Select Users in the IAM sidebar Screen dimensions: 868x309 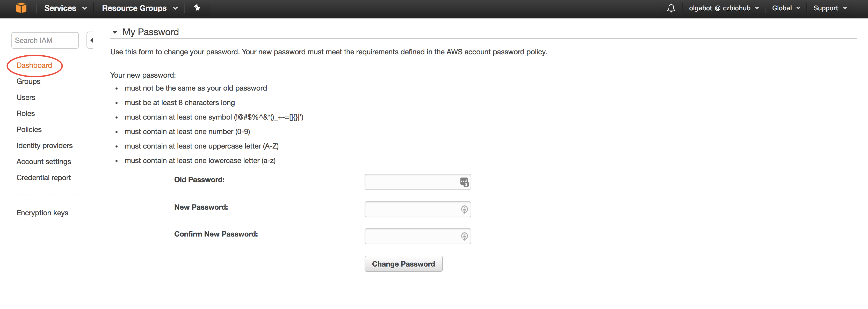pyautogui.click(x=26, y=97)
